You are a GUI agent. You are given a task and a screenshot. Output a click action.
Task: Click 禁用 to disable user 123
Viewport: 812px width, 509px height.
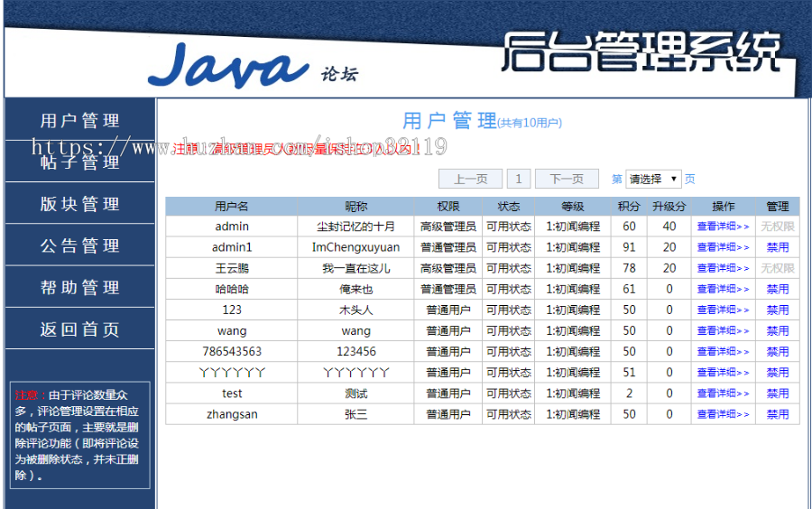778,310
